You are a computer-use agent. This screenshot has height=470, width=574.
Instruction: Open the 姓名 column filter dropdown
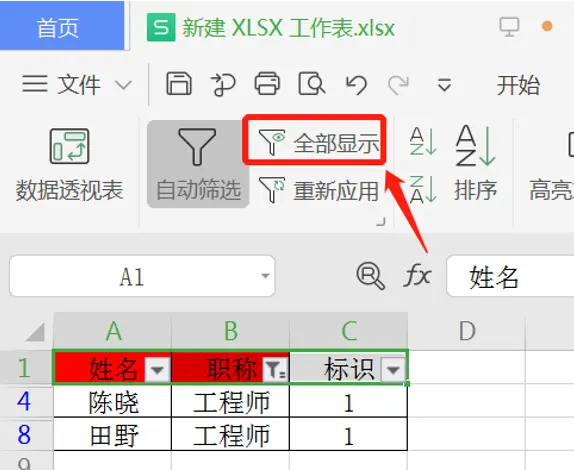157,370
